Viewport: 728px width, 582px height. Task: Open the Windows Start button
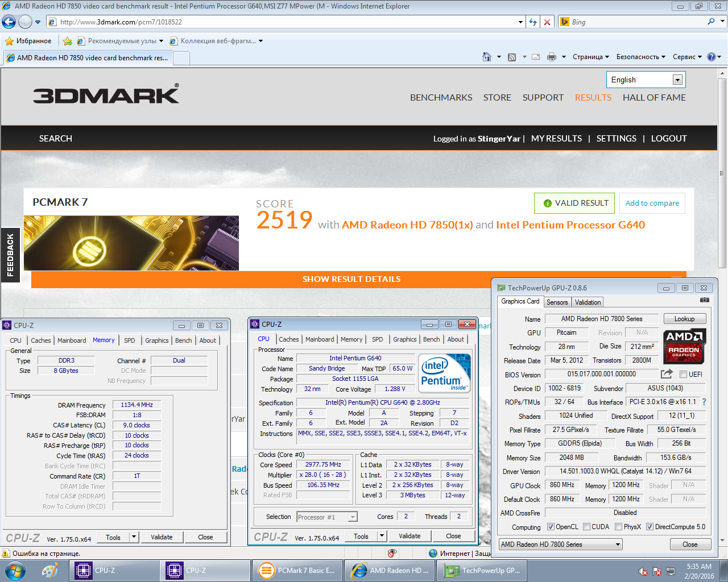(x=15, y=571)
